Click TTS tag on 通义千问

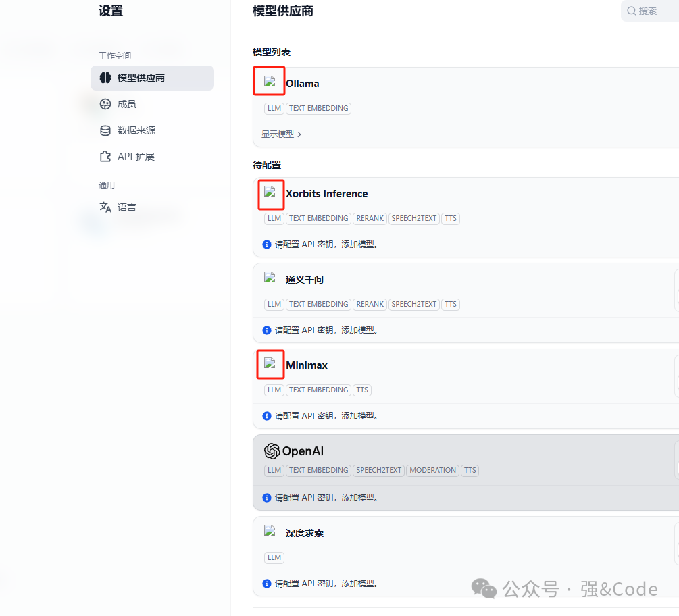(x=451, y=305)
